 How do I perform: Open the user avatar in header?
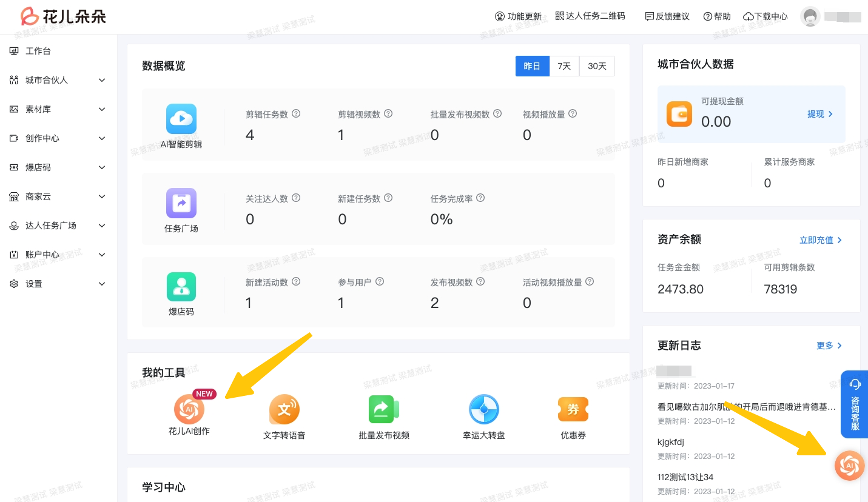[x=810, y=17]
